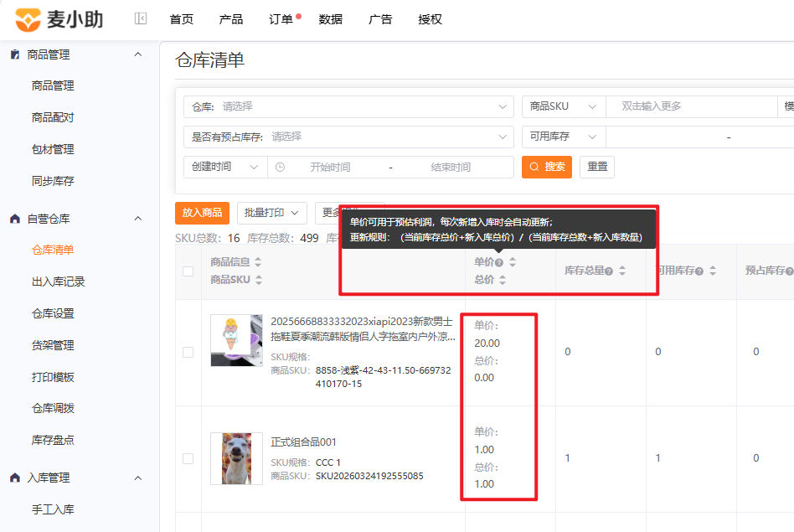Click the 库存总量 help question-mark icon

(x=609, y=271)
